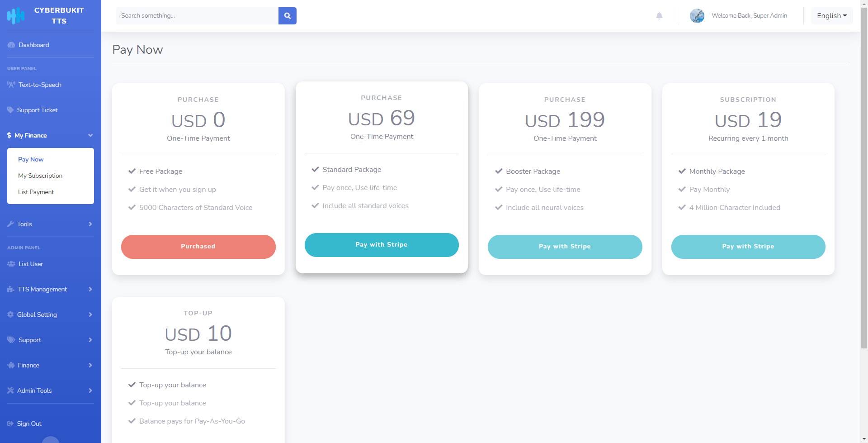Click the search magnifier button
Viewport: 868px width, 443px height.
[x=287, y=16]
